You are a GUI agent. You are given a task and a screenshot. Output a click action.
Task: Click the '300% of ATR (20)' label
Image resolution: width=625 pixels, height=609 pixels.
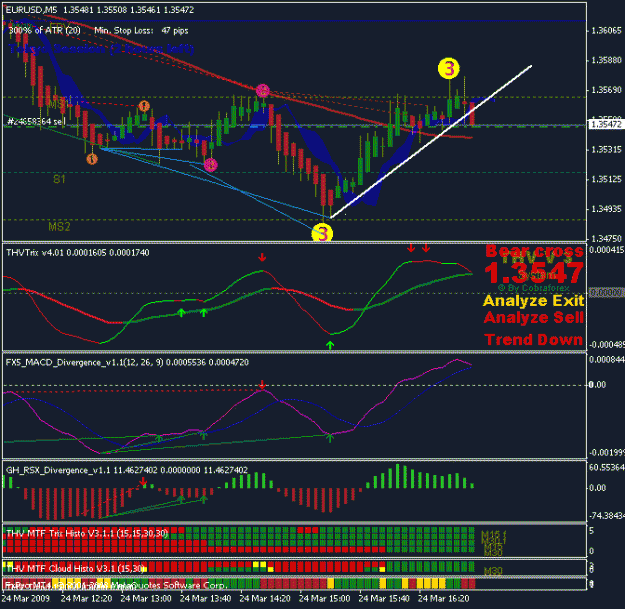point(44,30)
